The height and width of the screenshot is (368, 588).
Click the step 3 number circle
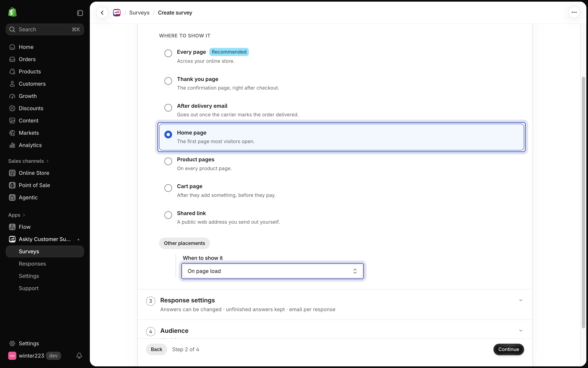(x=151, y=301)
